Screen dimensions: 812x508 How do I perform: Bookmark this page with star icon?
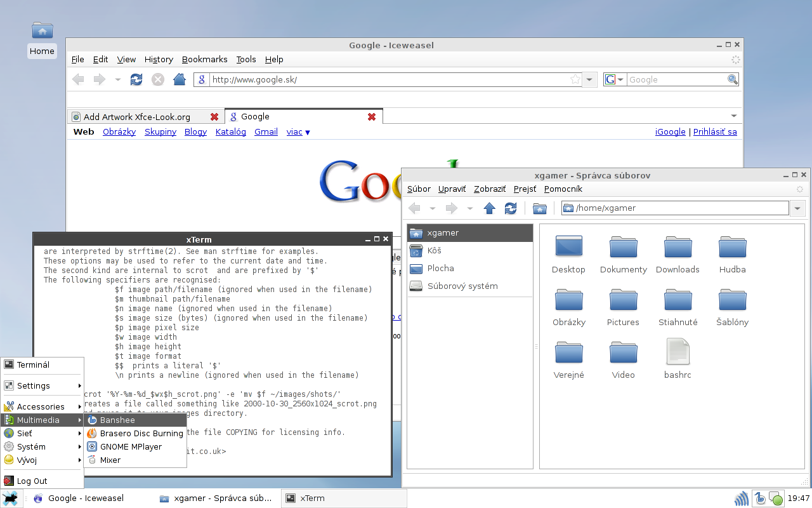coord(575,79)
